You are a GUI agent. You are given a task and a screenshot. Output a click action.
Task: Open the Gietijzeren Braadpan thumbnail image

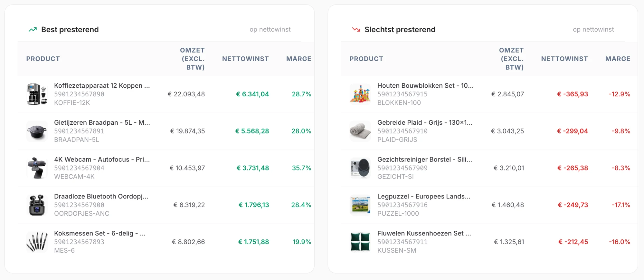[x=37, y=131]
